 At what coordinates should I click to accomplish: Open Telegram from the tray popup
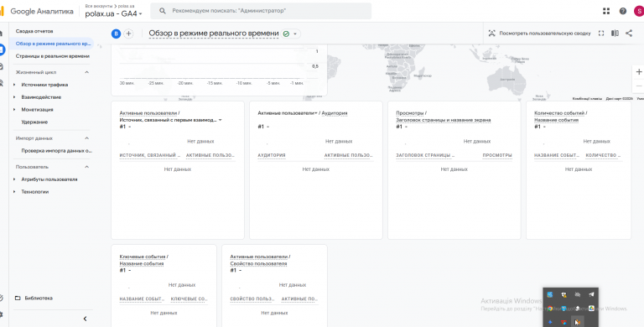(x=591, y=294)
